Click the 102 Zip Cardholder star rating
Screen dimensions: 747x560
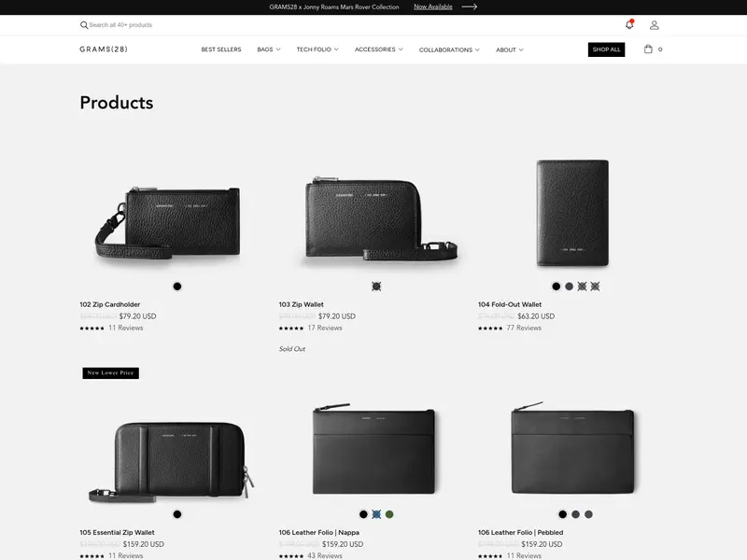(92, 329)
